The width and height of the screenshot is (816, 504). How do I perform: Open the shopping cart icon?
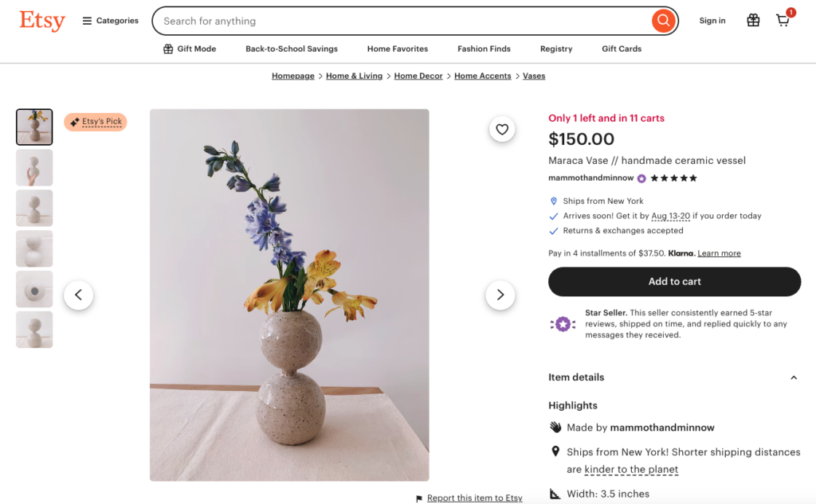pos(783,21)
